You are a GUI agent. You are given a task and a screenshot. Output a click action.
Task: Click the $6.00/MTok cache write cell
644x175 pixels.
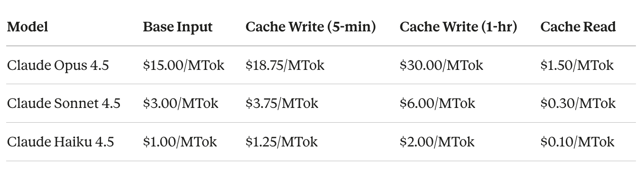(x=437, y=104)
